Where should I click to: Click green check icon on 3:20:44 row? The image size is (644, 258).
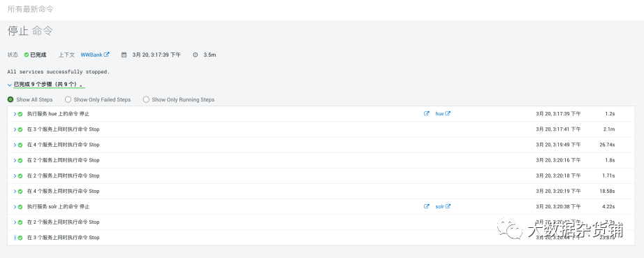point(20,238)
